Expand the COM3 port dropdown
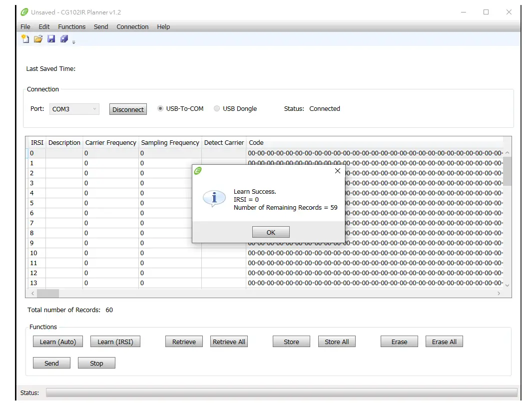The image size is (532, 403). (74, 109)
